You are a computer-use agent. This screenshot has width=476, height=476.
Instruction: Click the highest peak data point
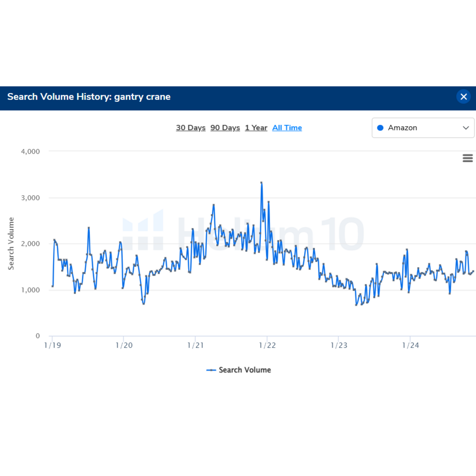tap(261, 182)
